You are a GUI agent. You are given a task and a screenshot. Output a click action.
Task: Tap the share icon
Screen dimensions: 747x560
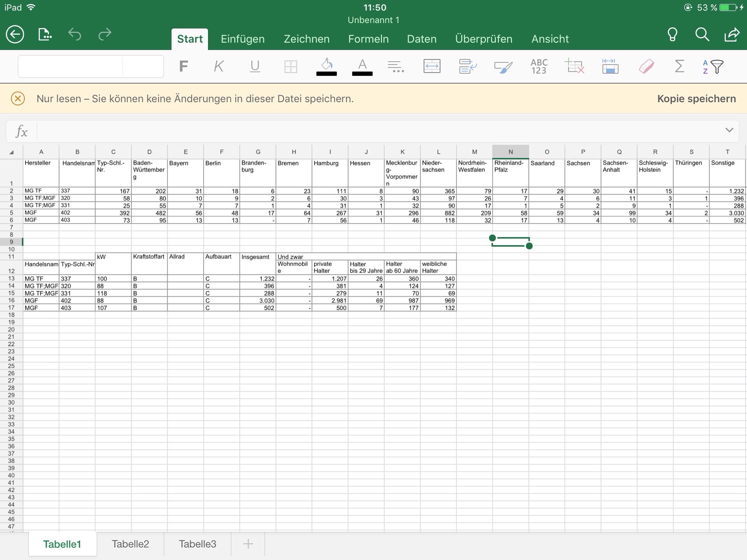coord(732,35)
